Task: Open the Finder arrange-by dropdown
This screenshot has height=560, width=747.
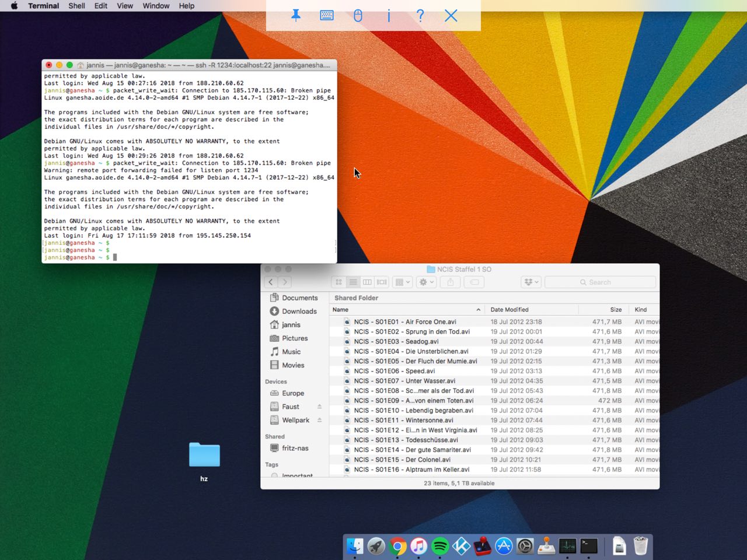Action: [403, 282]
